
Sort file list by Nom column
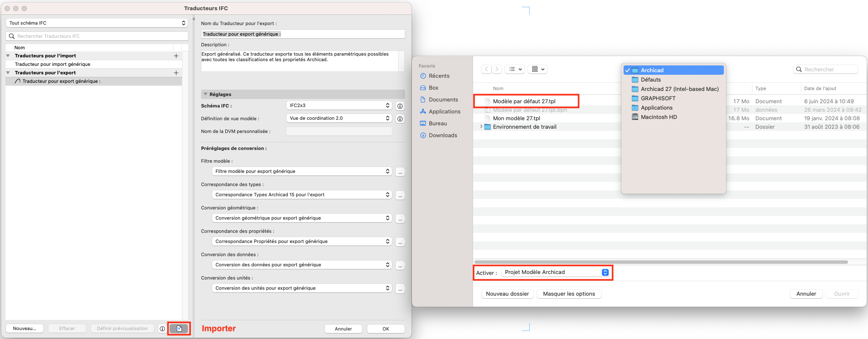click(498, 88)
